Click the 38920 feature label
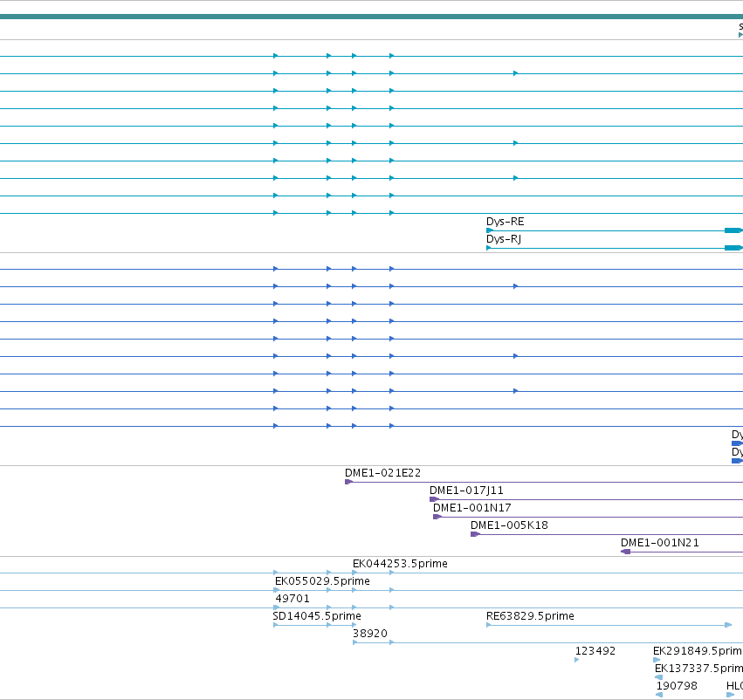The image size is (743, 700). point(370,634)
